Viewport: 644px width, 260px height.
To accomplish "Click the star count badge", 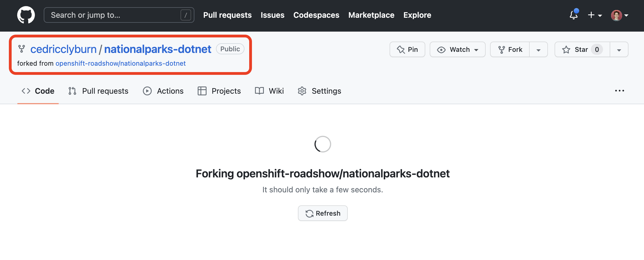I will (x=597, y=50).
